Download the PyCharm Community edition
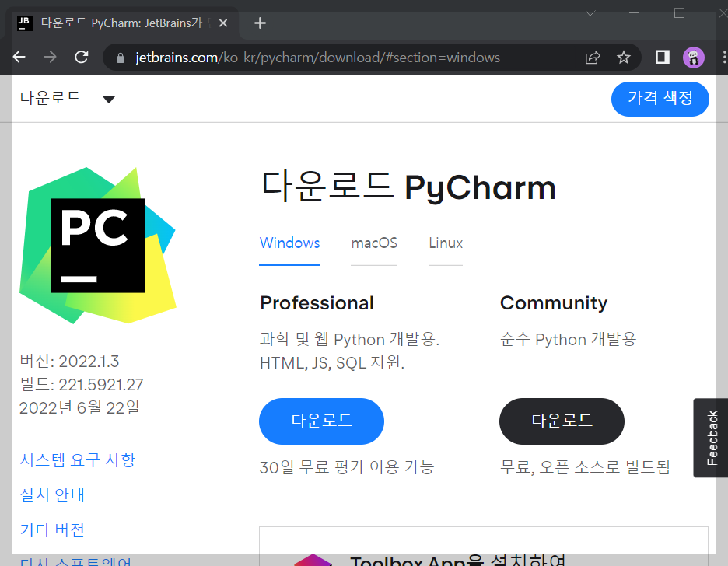 562,421
